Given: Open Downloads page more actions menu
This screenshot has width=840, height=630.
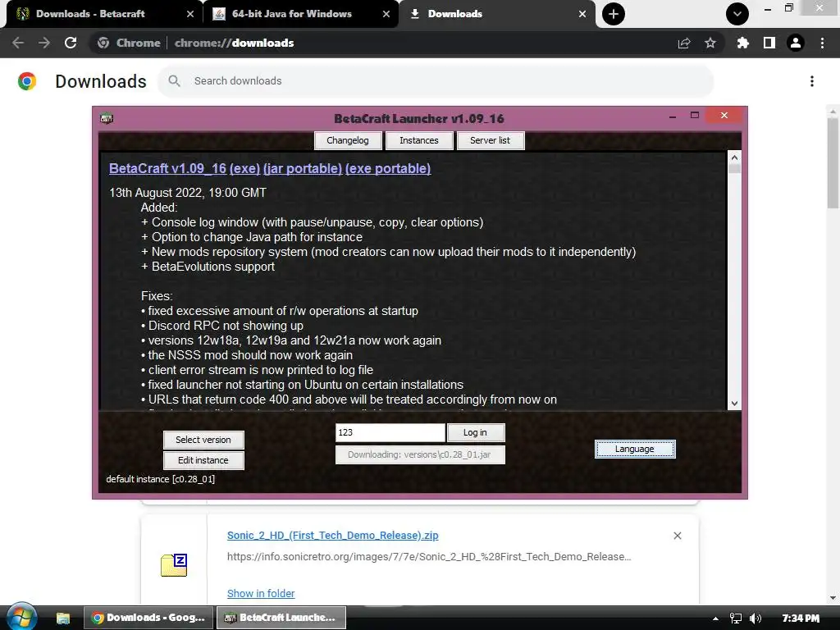Looking at the screenshot, I should 812,81.
